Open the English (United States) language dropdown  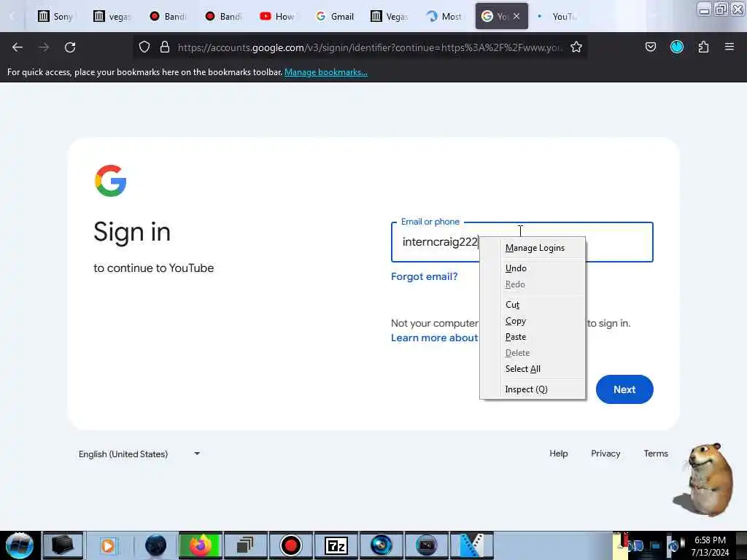139,454
